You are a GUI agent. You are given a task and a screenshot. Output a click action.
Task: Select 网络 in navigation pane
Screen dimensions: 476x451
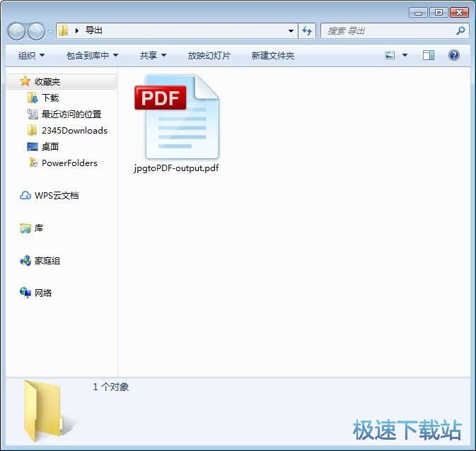pos(43,293)
